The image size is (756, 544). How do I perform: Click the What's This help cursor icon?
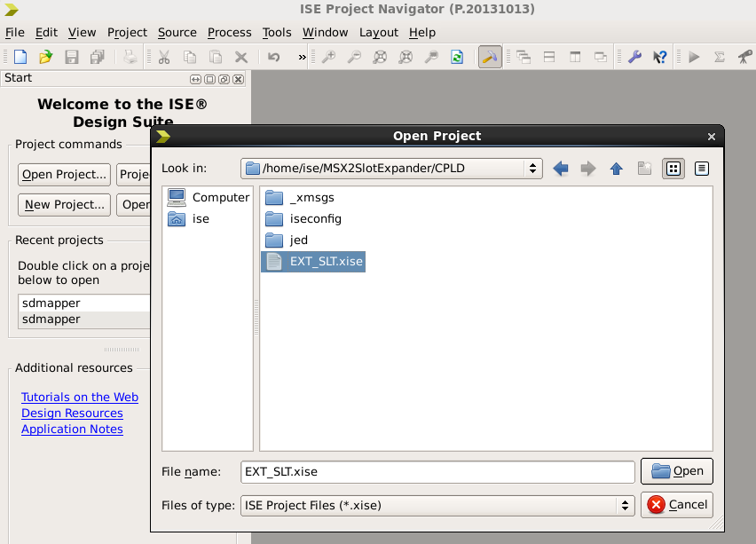pyautogui.click(x=659, y=57)
